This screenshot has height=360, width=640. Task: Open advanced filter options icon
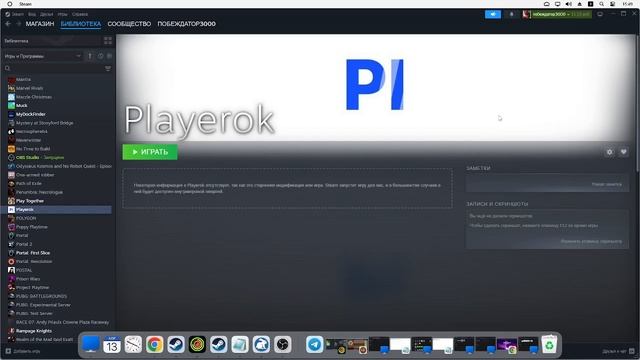(x=108, y=68)
